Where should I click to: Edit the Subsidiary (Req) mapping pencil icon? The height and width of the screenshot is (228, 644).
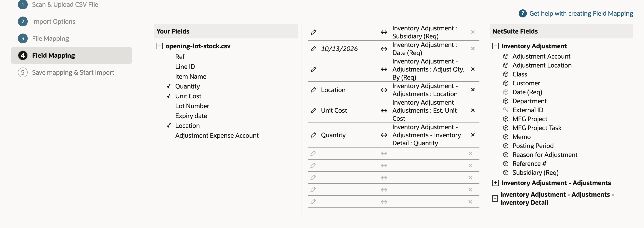coord(313,32)
